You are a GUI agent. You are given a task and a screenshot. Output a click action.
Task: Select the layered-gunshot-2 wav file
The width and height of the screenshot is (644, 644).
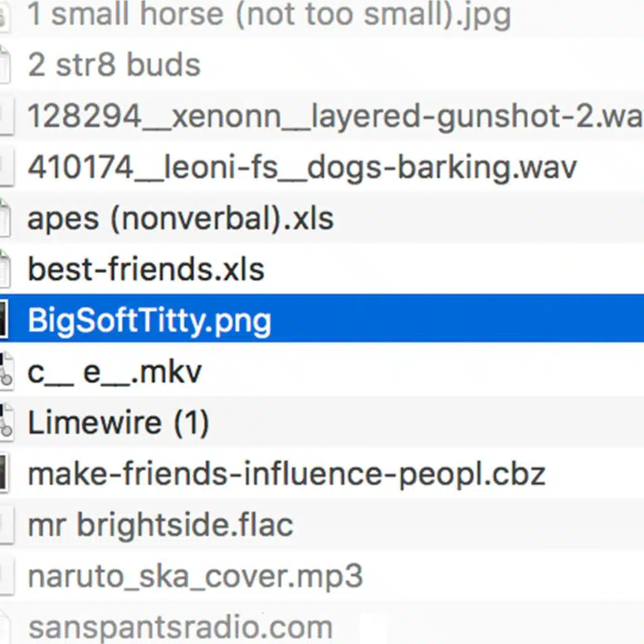[x=335, y=116]
